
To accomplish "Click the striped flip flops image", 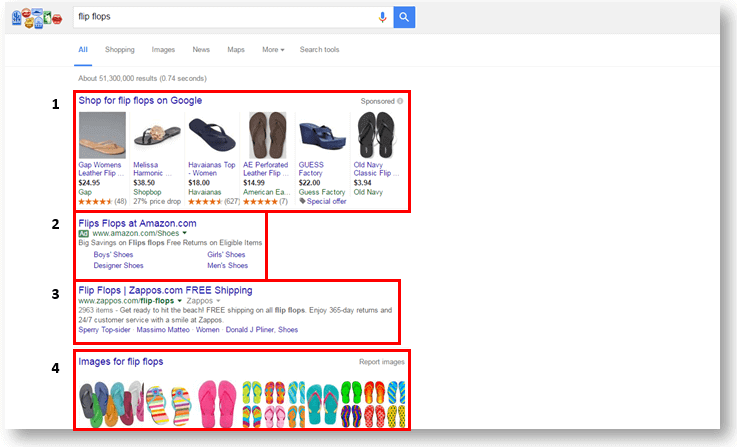I will 168,404.
